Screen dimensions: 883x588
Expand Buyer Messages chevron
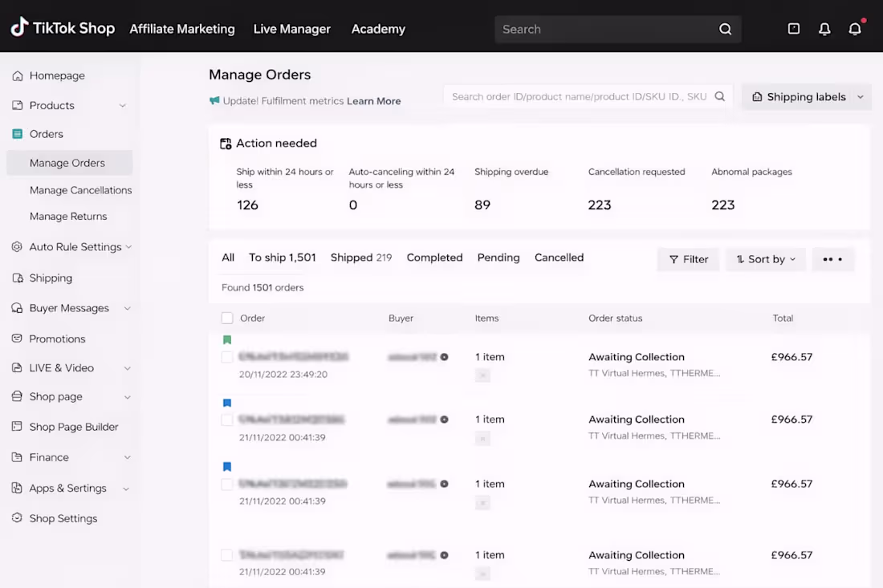pos(128,308)
